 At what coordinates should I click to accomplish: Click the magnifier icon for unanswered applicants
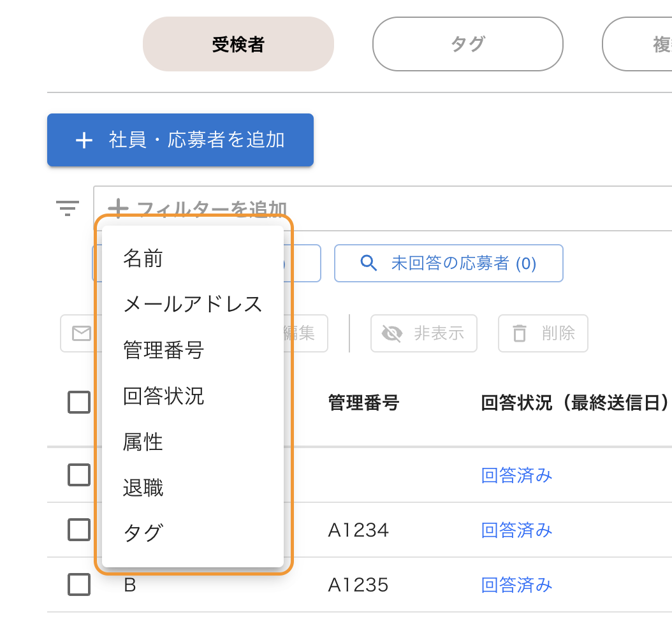369,263
